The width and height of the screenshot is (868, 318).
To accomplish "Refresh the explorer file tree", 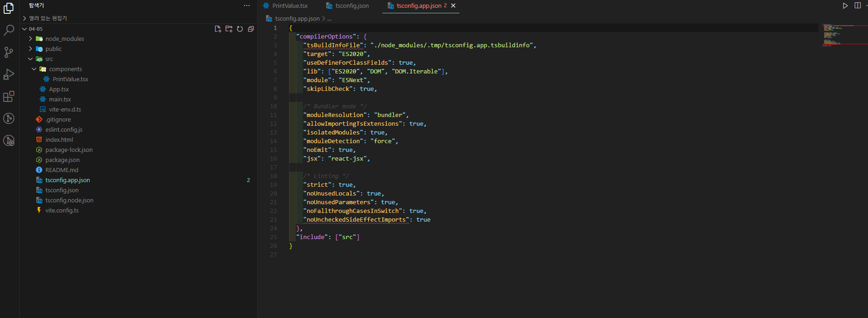I will [x=240, y=29].
